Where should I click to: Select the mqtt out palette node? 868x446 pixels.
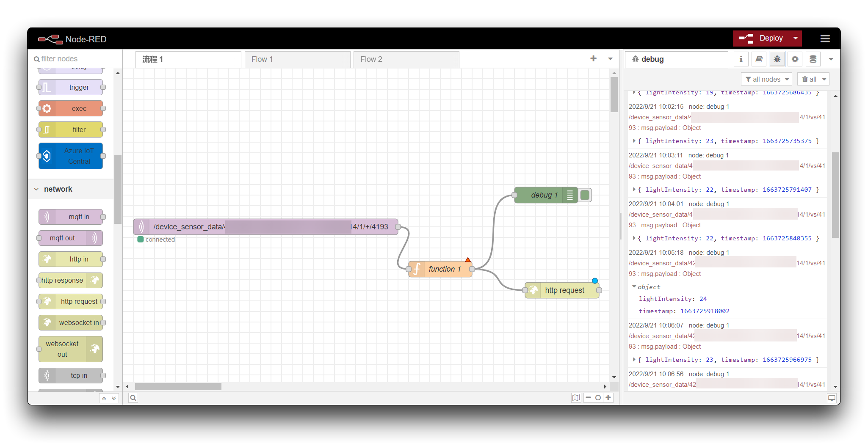[71, 238]
